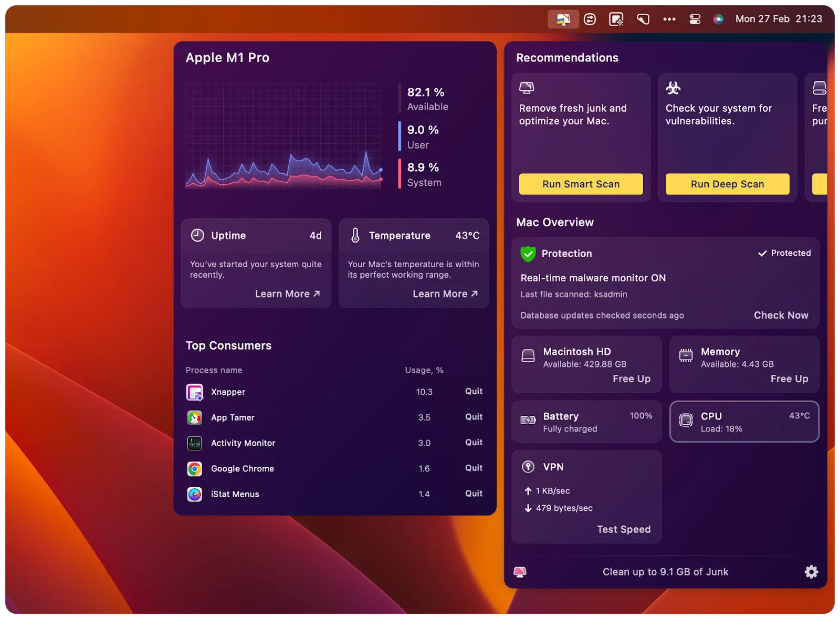This screenshot has height=619, width=840.
Task: Click the CPU chip icon
Action: tap(686, 420)
